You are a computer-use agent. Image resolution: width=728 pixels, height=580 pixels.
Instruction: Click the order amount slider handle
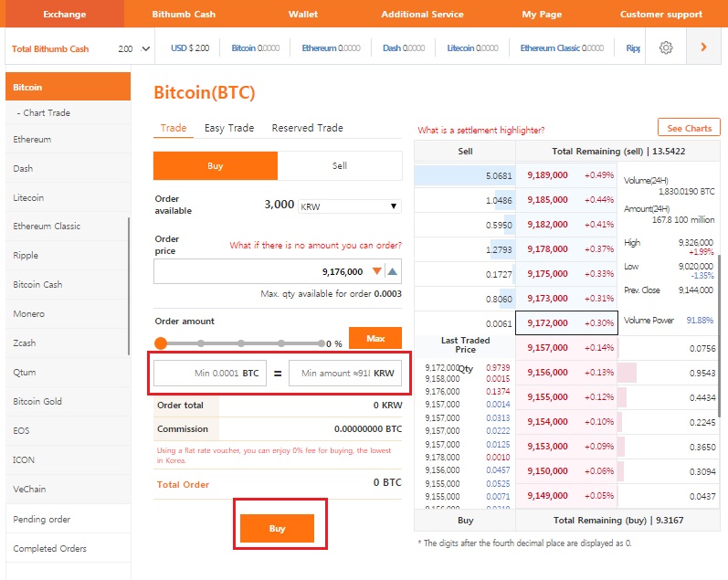[161, 343]
